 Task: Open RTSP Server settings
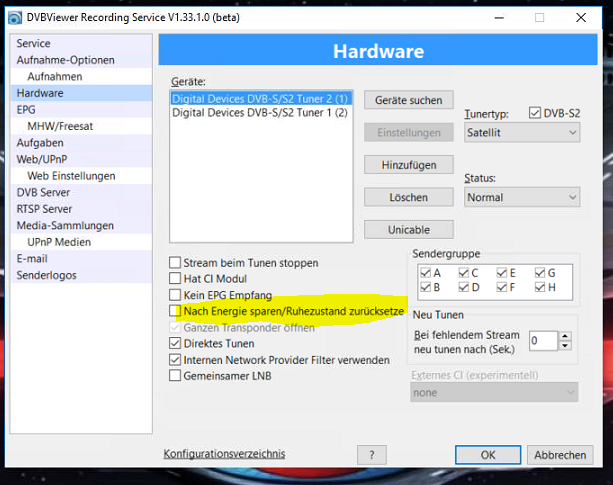pos(81,209)
